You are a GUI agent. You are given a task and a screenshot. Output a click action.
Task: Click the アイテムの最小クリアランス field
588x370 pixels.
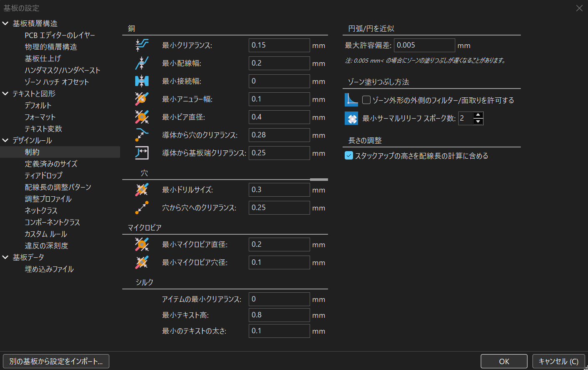point(279,299)
